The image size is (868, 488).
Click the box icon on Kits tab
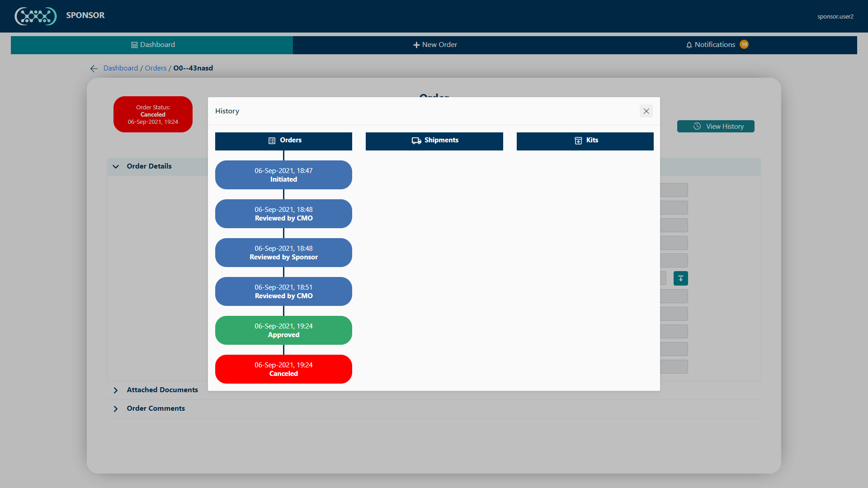(578, 141)
